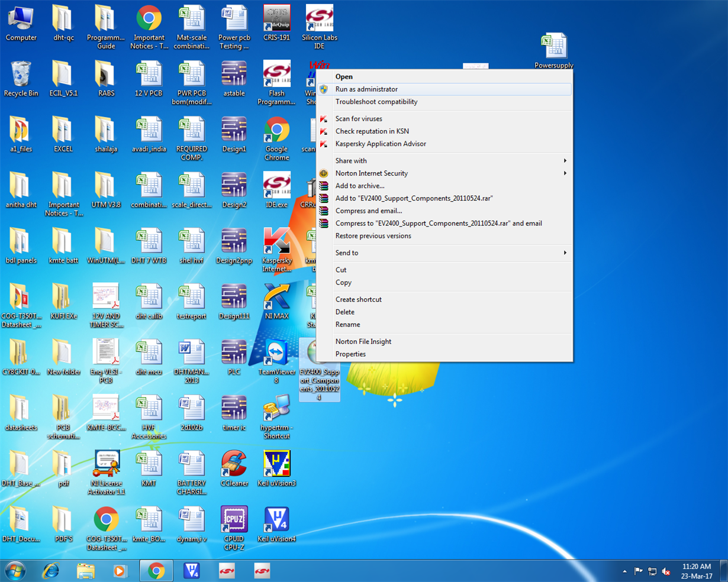Select the KUFI EXe folder
Image resolution: width=728 pixels, height=582 pixels.
click(64, 302)
